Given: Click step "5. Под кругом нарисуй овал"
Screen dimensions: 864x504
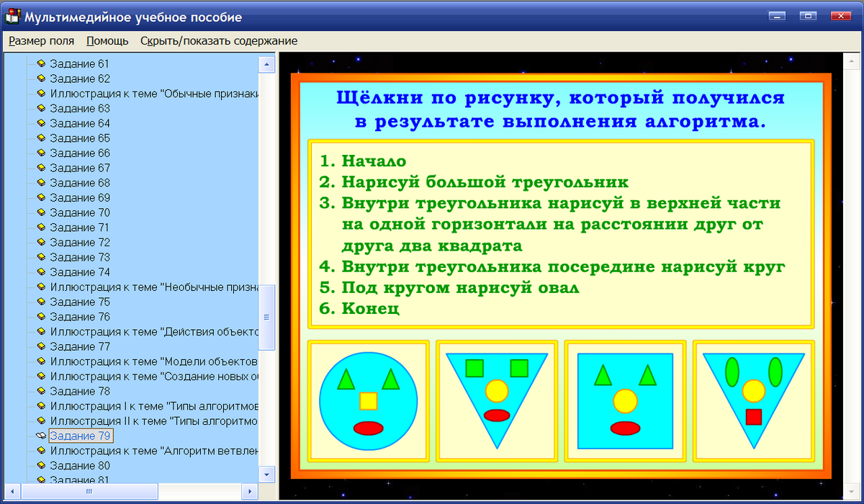Looking at the screenshot, I should (449, 288).
